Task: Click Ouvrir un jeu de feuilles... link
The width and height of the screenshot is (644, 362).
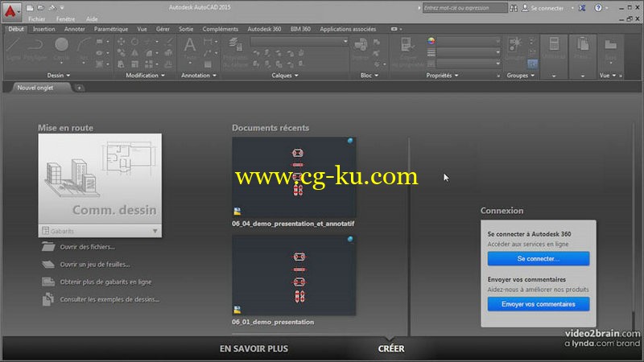Action: 95,265
